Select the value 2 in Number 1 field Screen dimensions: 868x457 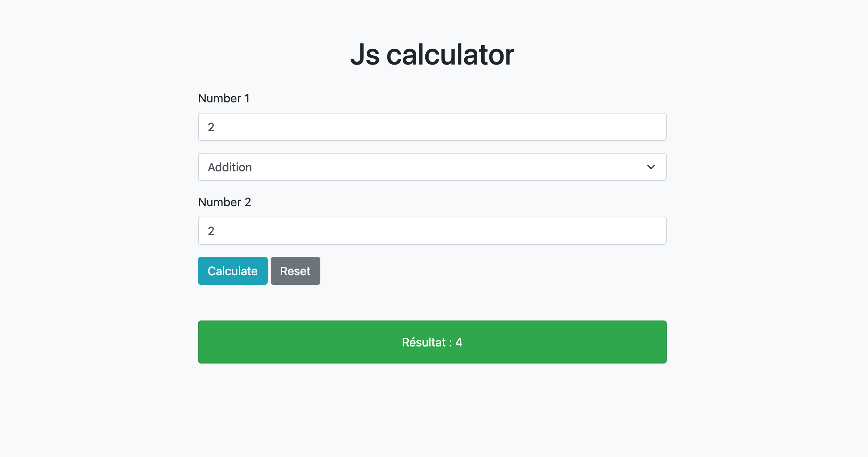211,126
